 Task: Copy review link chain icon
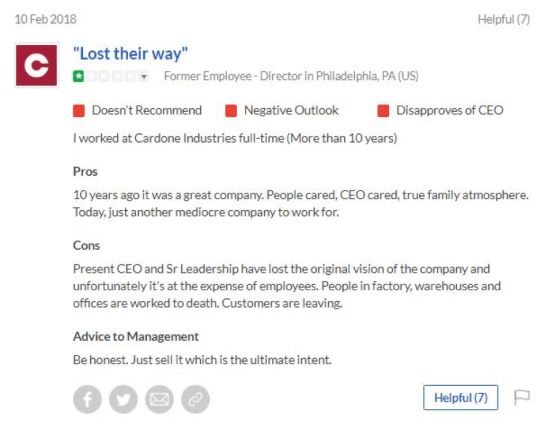pyautogui.click(x=195, y=399)
